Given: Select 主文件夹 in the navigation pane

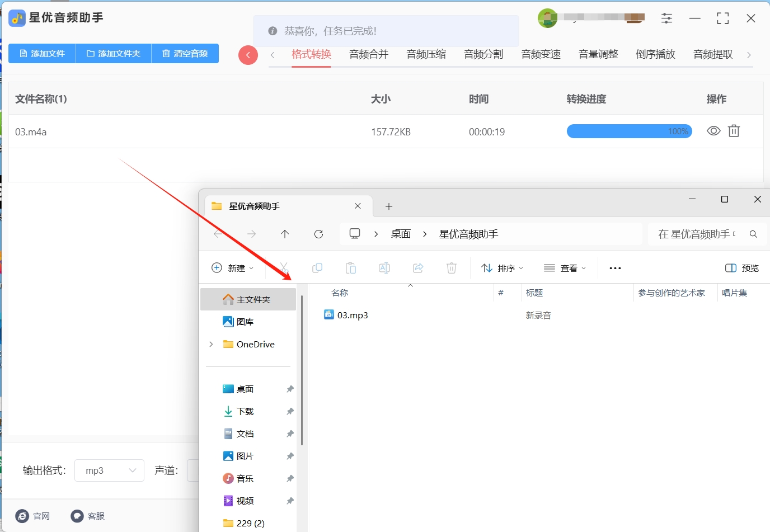Looking at the screenshot, I should [248, 299].
